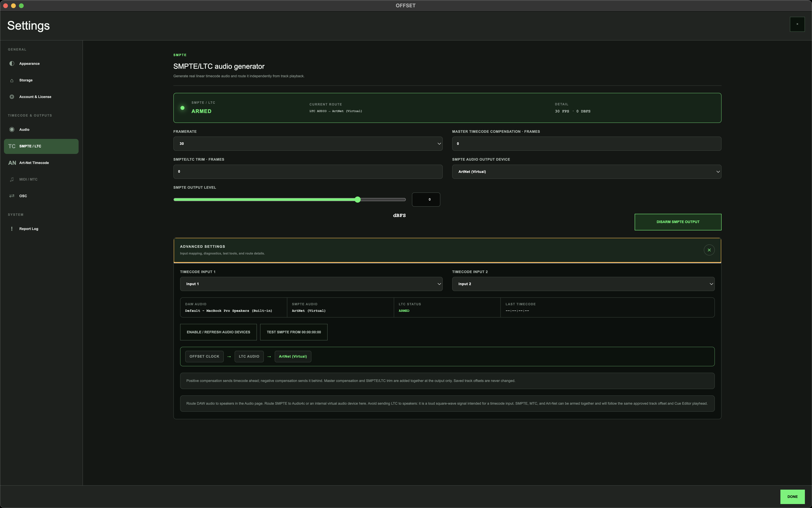Click the 'SMPTE/LTC audio generator' heading
The image size is (812, 508).
[x=219, y=67]
